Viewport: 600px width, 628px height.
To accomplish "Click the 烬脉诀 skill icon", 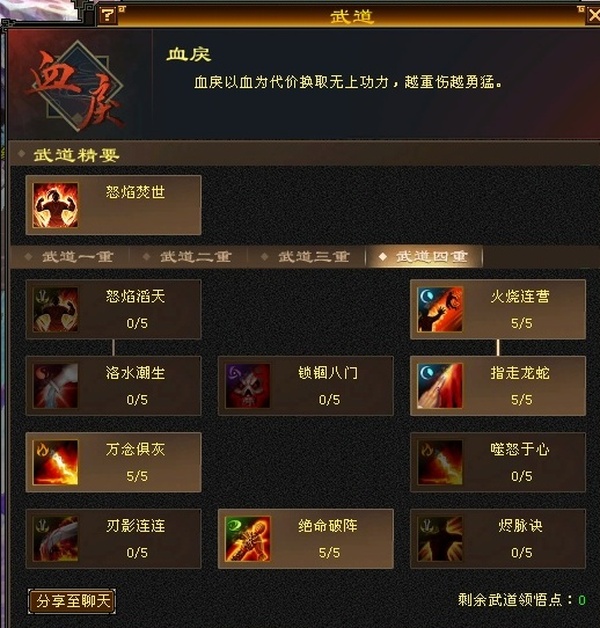I will click(440, 539).
